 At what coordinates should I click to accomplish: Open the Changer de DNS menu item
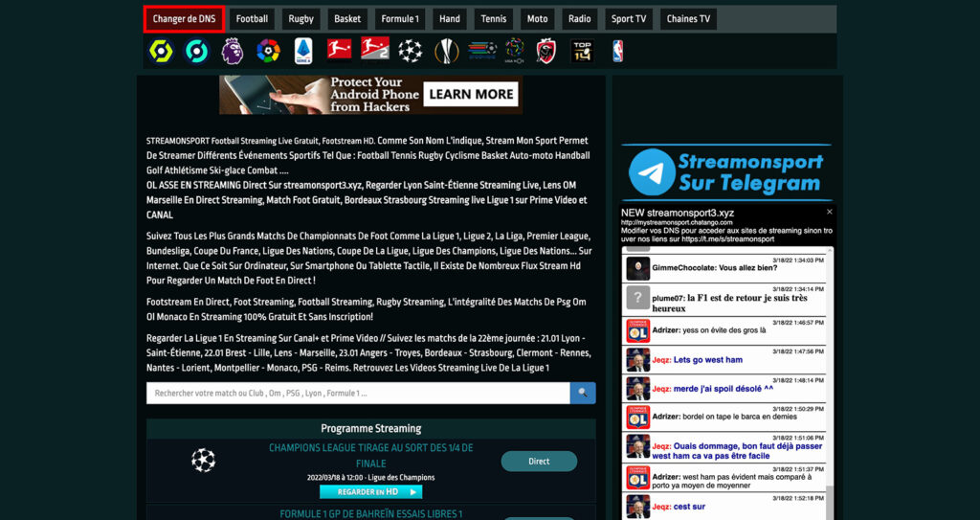click(x=184, y=19)
